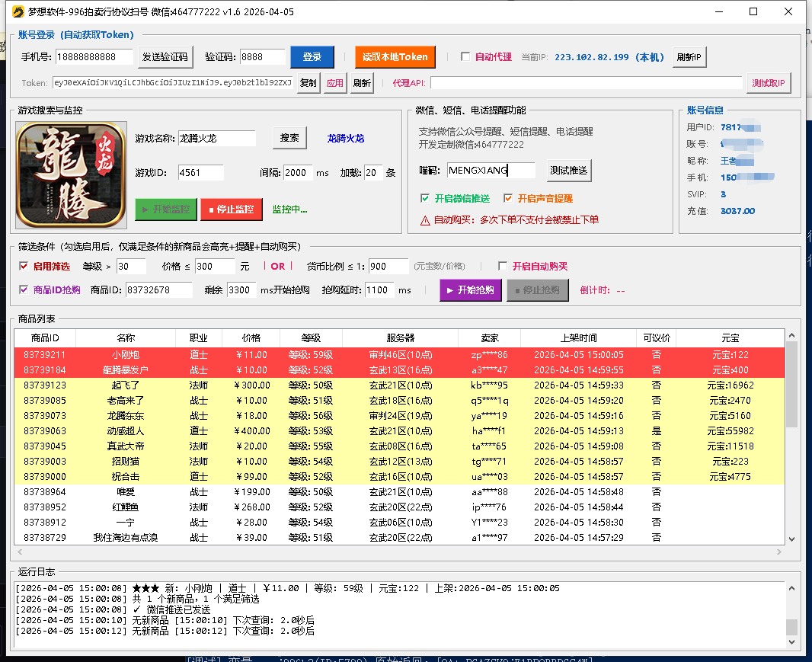Image resolution: width=812 pixels, height=662 pixels.
Task: Toggle the 开启微信推送 checkbox
Action: (x=424, y=198)
